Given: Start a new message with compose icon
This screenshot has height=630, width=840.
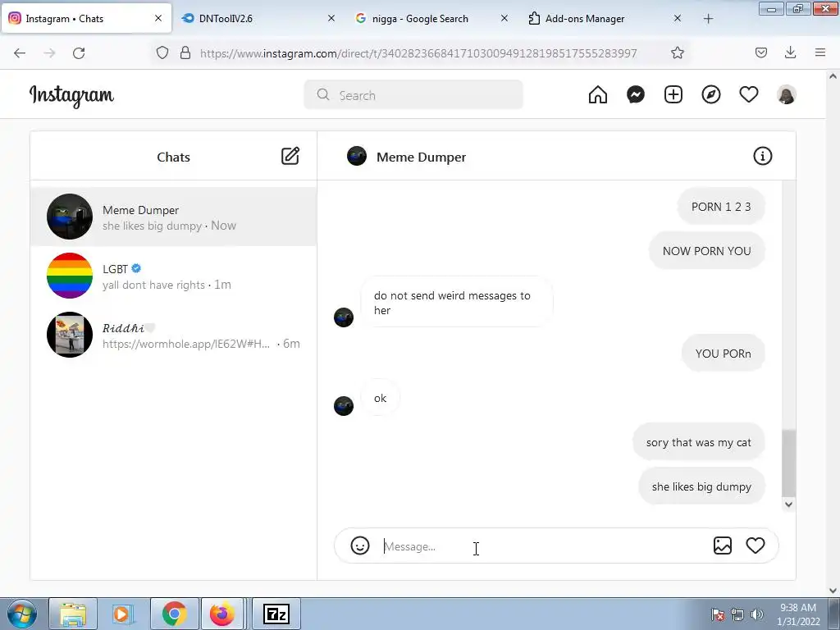Looking at the screenshot, I should click(x=290, y=156).
